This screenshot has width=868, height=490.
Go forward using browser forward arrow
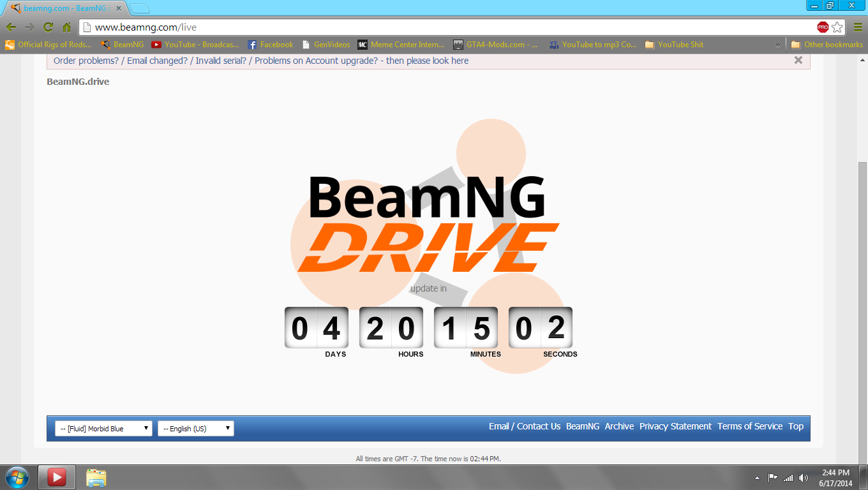pyautogui.click(x=29, y=27)
